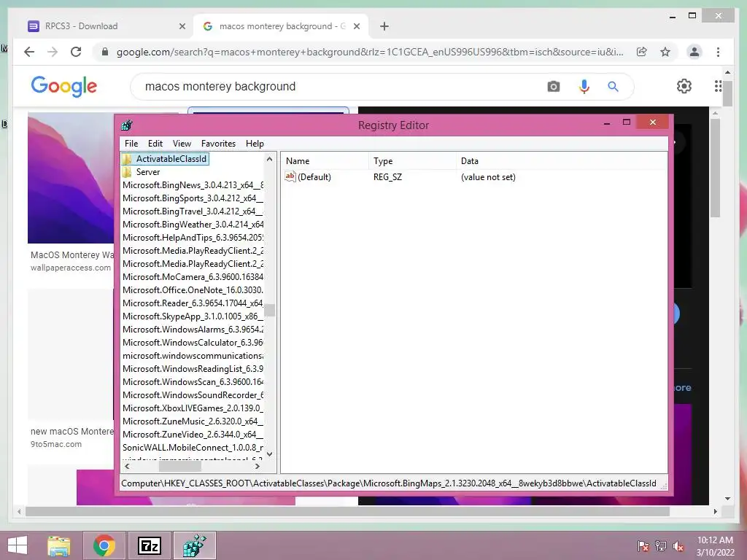Open the View menu in Registry Editor
747x560 pixels.
pyautogui.click(x=182, y=144)
